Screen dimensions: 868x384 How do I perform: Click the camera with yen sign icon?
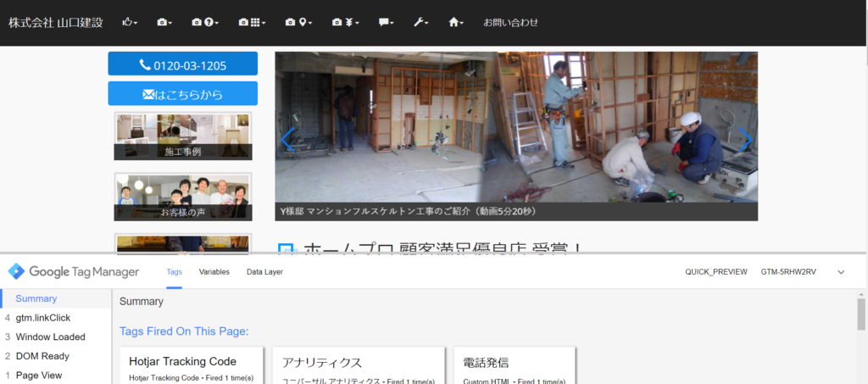click(345, 22)
